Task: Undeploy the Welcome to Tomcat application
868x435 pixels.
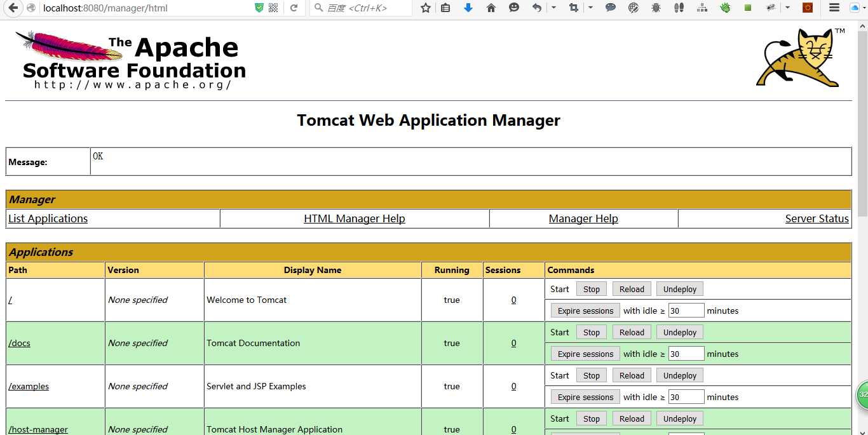Action: point(680,289)
